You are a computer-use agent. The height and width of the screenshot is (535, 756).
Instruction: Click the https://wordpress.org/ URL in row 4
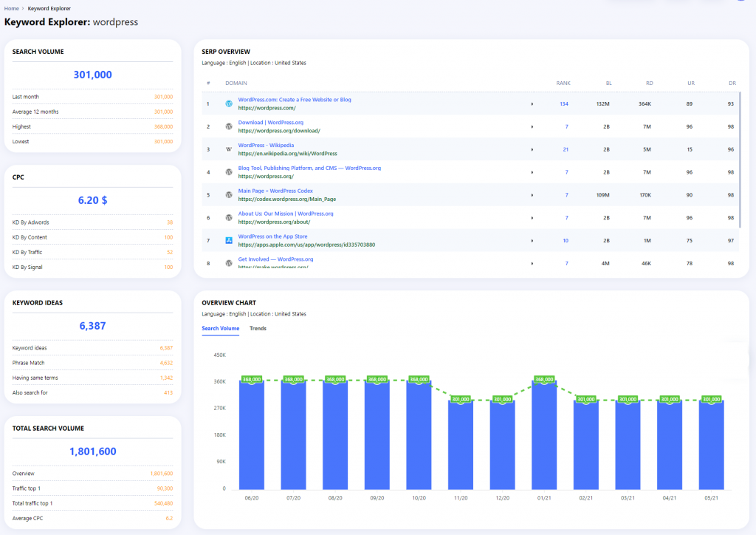[x=266, y=177]
